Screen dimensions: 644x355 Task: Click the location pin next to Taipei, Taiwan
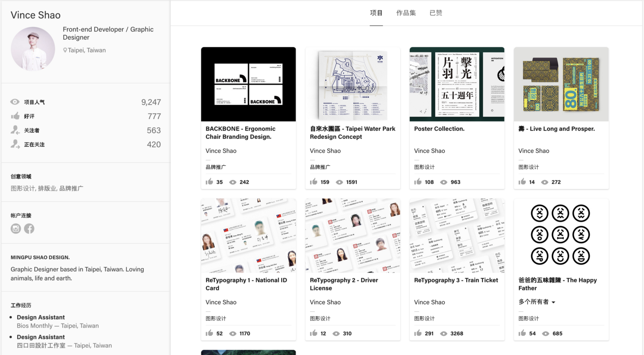[x=65, y=50]
